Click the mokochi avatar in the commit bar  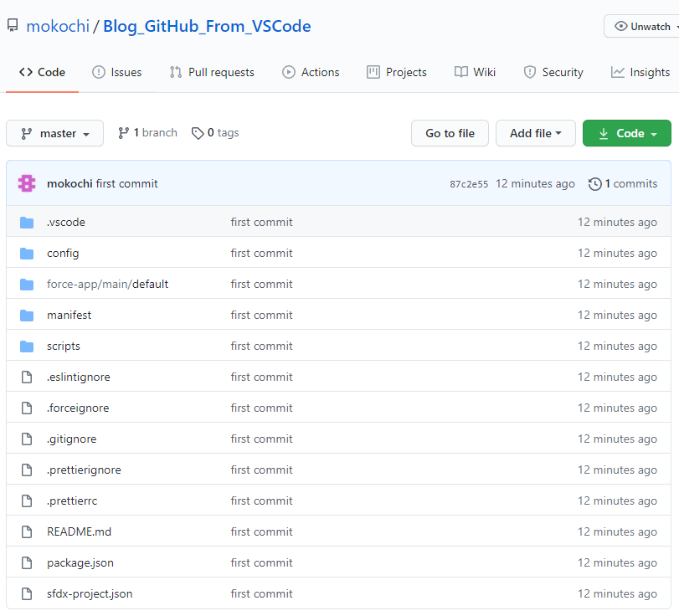[27, 183]
